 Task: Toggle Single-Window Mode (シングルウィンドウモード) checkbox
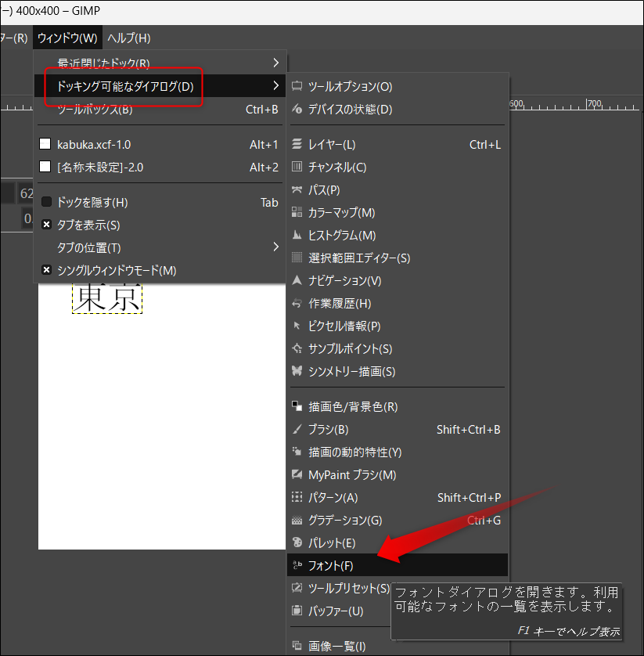click(46, 270)
